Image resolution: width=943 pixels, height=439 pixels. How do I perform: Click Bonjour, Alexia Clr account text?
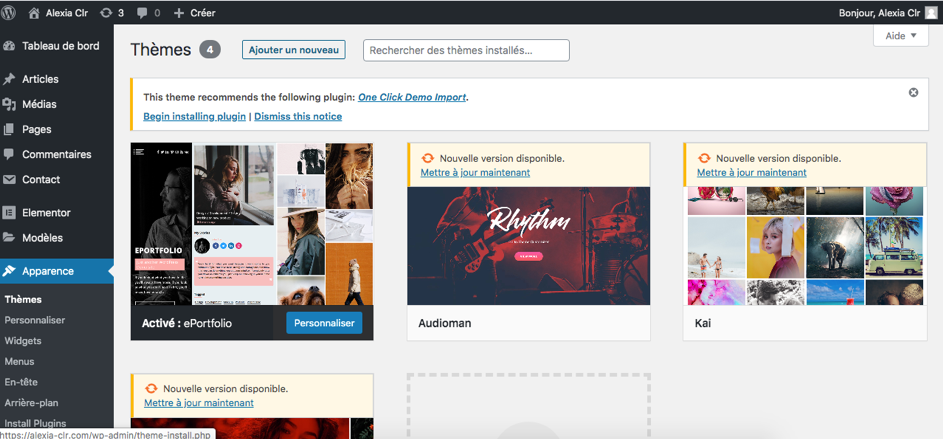coord(879,13)
